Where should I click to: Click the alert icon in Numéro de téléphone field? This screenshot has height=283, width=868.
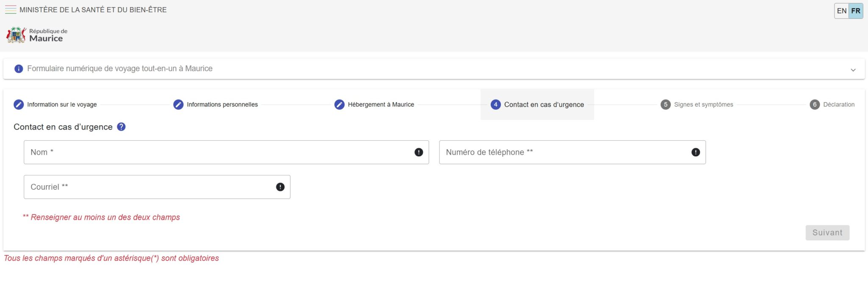tap(696, 152)
